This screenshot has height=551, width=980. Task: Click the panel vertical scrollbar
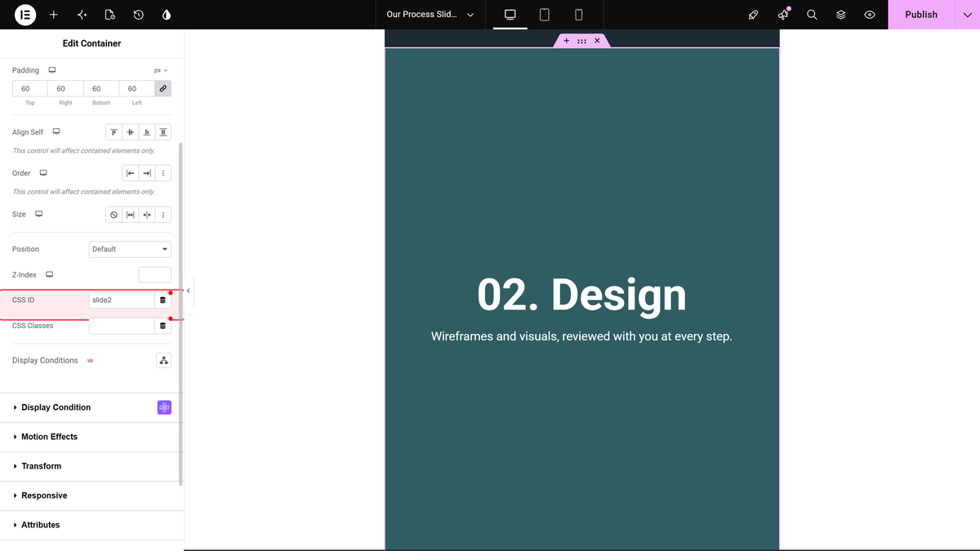pyautogui.click(x=180, y=314)
